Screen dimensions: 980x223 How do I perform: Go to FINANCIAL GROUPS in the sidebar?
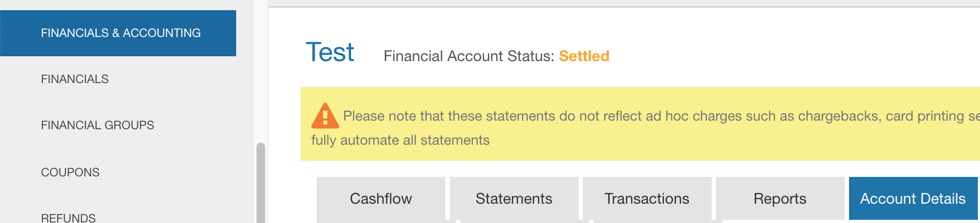[x=97, y=125]
